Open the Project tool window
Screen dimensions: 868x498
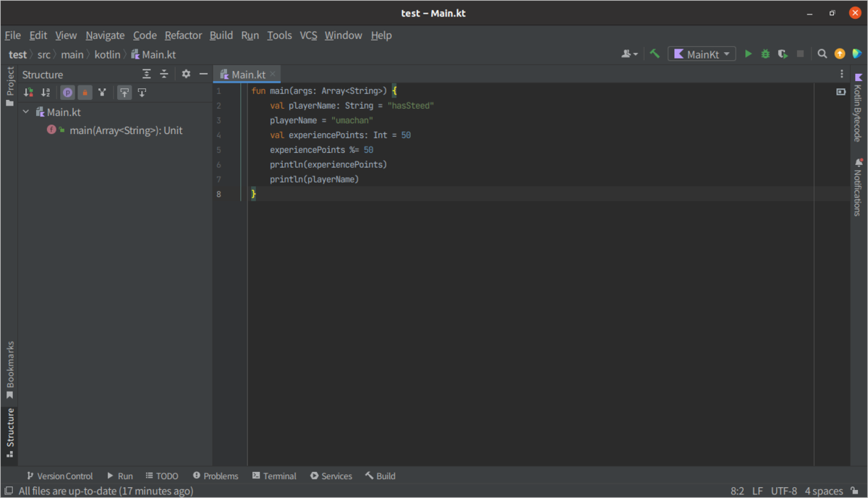click(9, 87)
